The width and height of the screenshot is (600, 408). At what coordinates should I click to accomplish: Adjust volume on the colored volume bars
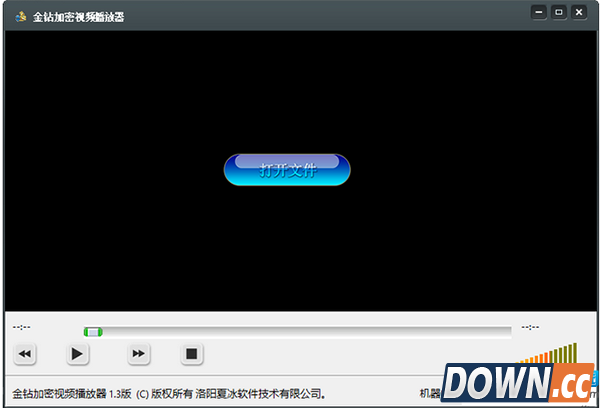546,353
